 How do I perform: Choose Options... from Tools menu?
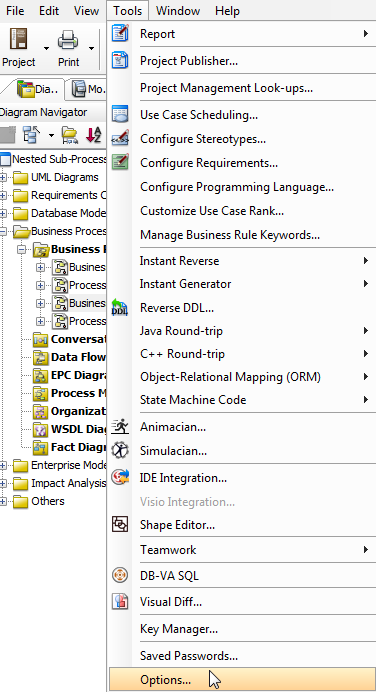click(242, 680)
